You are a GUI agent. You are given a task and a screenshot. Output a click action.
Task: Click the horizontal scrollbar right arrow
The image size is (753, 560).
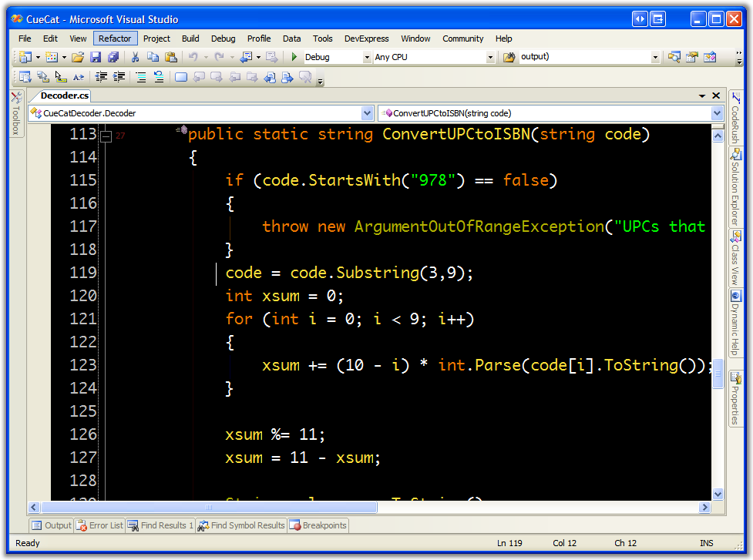click(x=704, y=507)
